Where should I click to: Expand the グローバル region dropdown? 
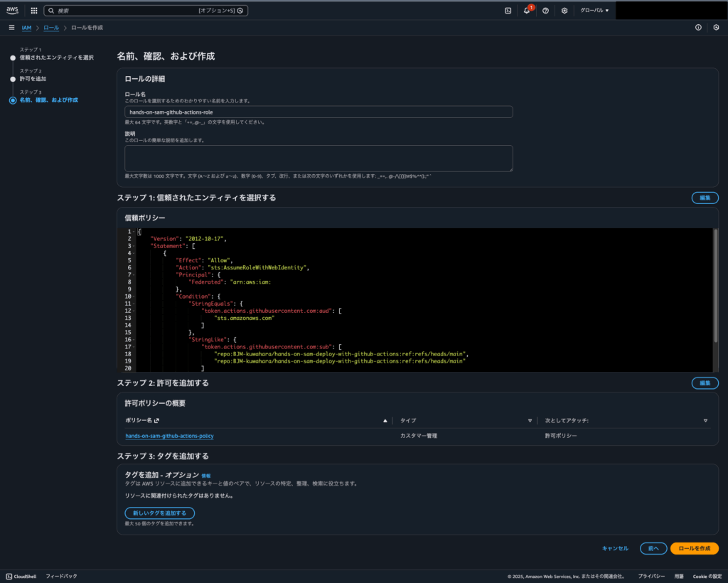point(594,11)
